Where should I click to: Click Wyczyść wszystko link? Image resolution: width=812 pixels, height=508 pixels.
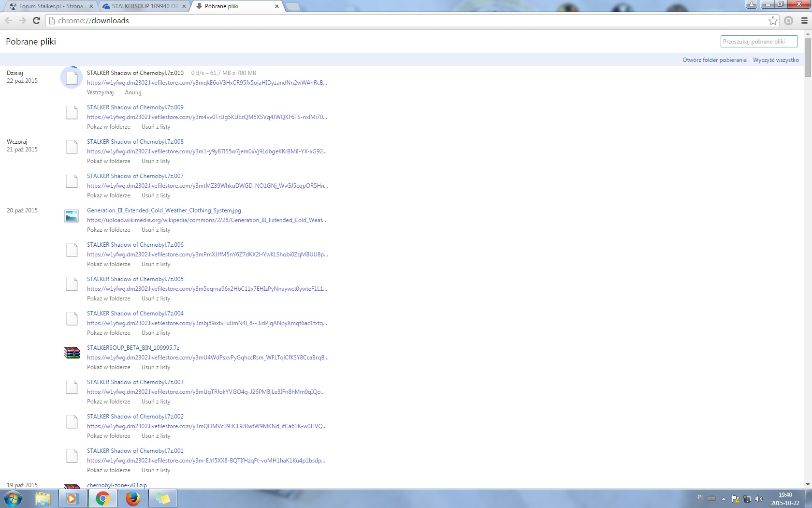pos(776,60)
